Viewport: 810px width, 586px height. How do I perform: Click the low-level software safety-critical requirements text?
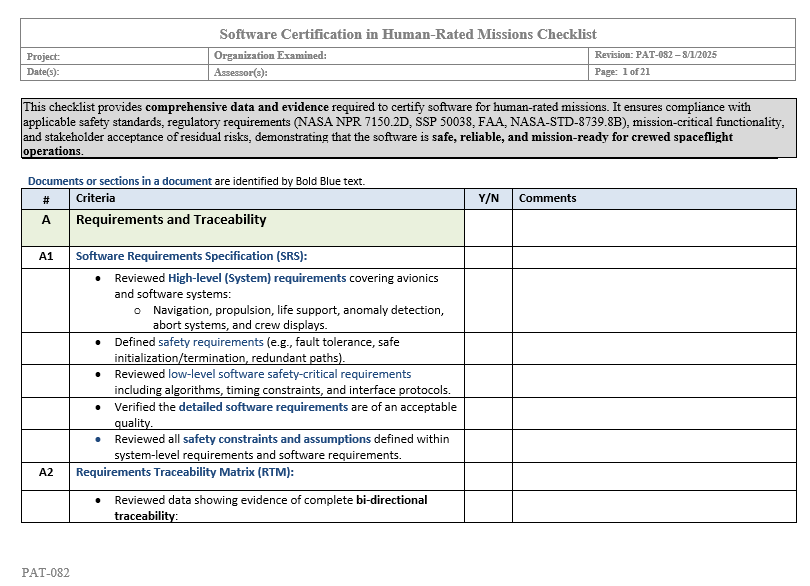[x=289, y=374]
